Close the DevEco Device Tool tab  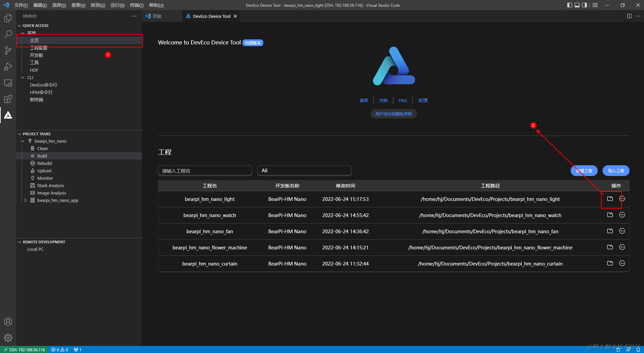pos(235,16)
